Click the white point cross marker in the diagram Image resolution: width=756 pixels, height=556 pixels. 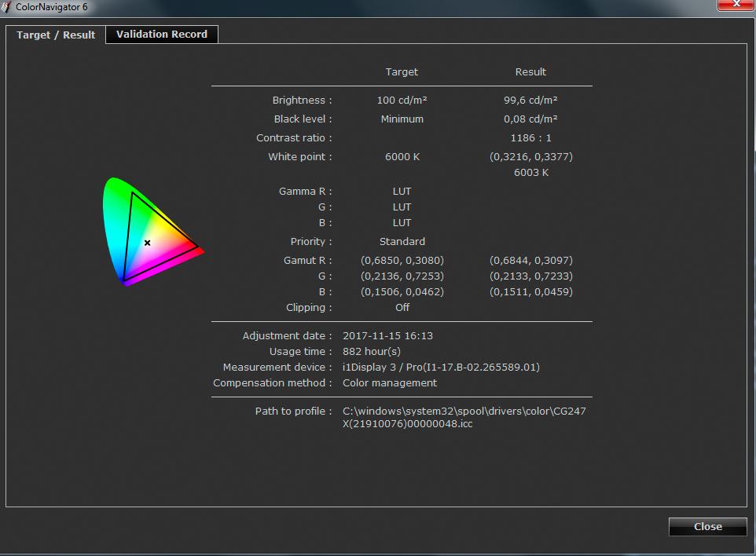148,243
